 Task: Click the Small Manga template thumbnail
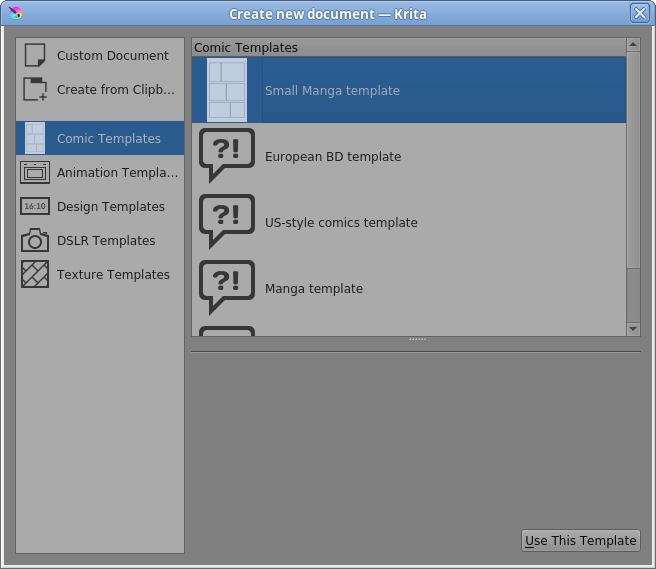[227, 90]
